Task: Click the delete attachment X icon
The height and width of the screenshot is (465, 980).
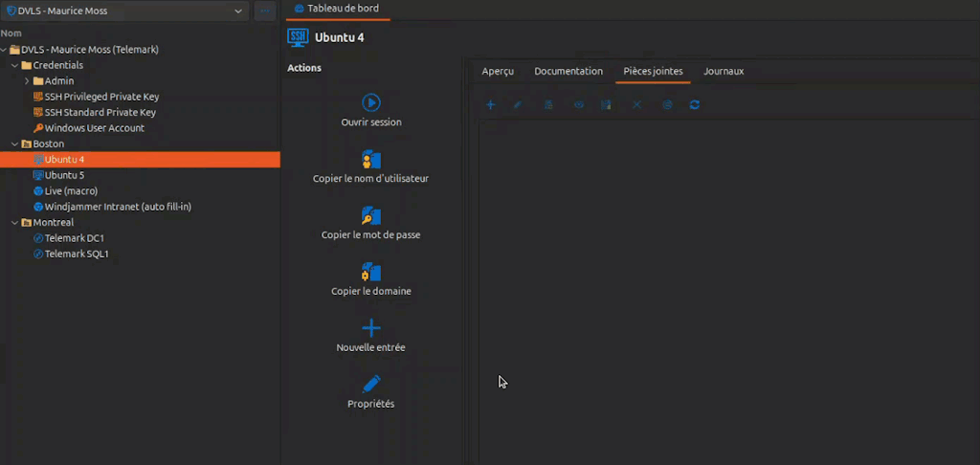Action: click(636, 105)
